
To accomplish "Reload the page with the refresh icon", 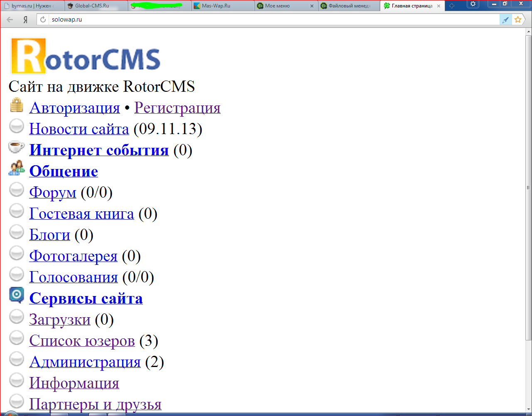I will coord(43,20).
